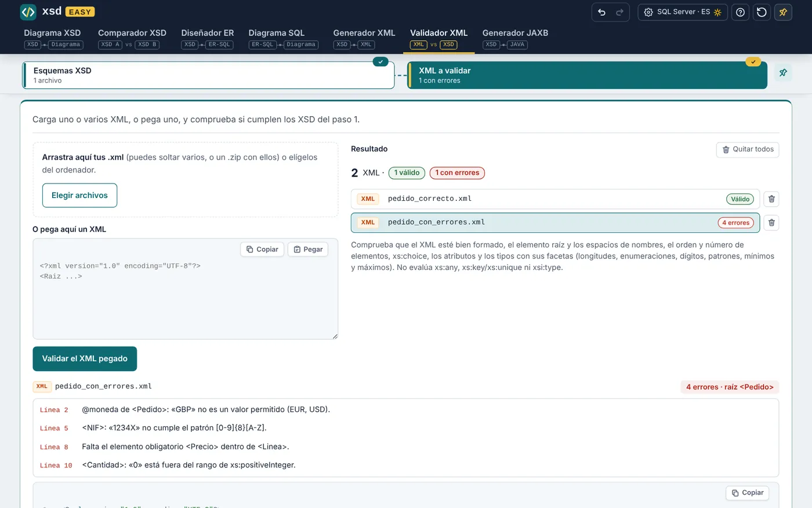Click the yellow pin icon in header
This screenshot has height=508, width=812.
[783, 12]
